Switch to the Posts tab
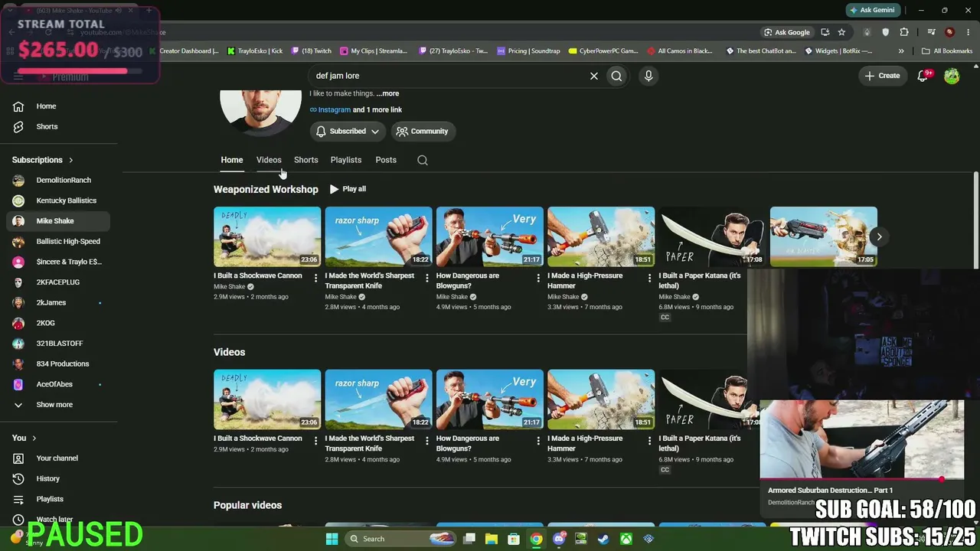This screenshot has width=980, height=551. (x=386, y=160)
